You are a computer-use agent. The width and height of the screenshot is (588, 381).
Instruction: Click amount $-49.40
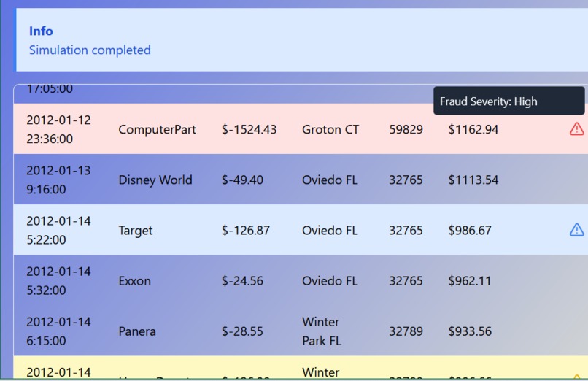pos(242,180)
